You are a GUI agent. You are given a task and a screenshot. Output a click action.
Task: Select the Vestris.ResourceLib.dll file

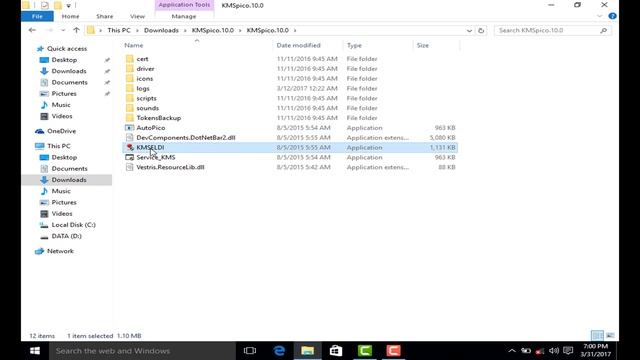[x=170, y=167]
